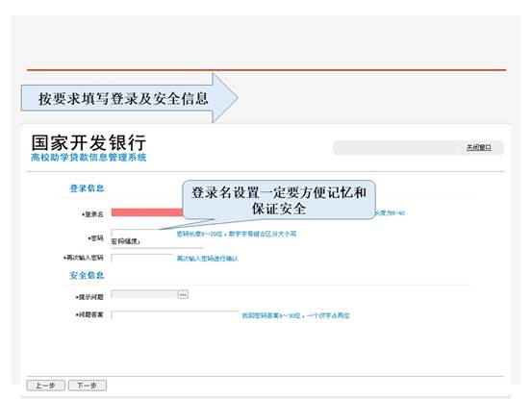Click the 国家开发银行 title
The height and width of the screenshot is (399, 532).
pyautogui.click(x=89, y=142)
